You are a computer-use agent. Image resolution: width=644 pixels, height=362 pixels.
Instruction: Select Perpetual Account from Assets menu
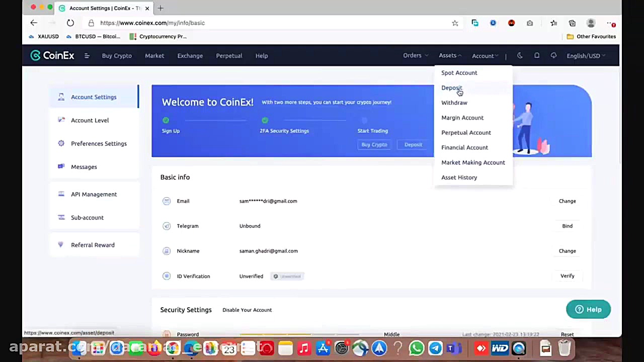click(466, 133)
